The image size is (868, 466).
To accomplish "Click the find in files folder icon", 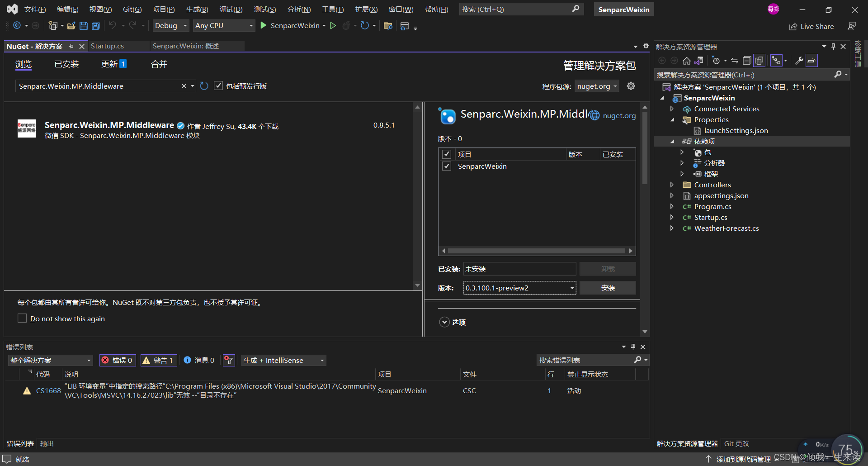I will tap(388, 26).
